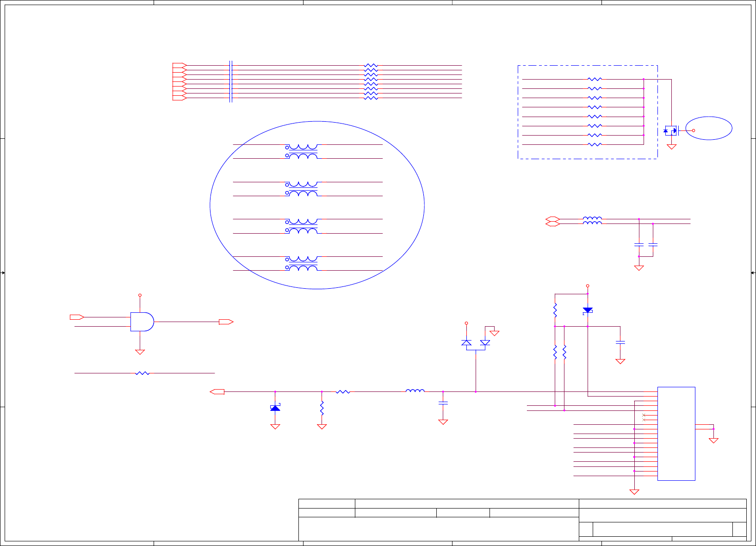Viewport: 756px width, 546px height.
Task: Select the twin inductor pair near double ports
Action: pyautogui.click(x=592, y=221)
